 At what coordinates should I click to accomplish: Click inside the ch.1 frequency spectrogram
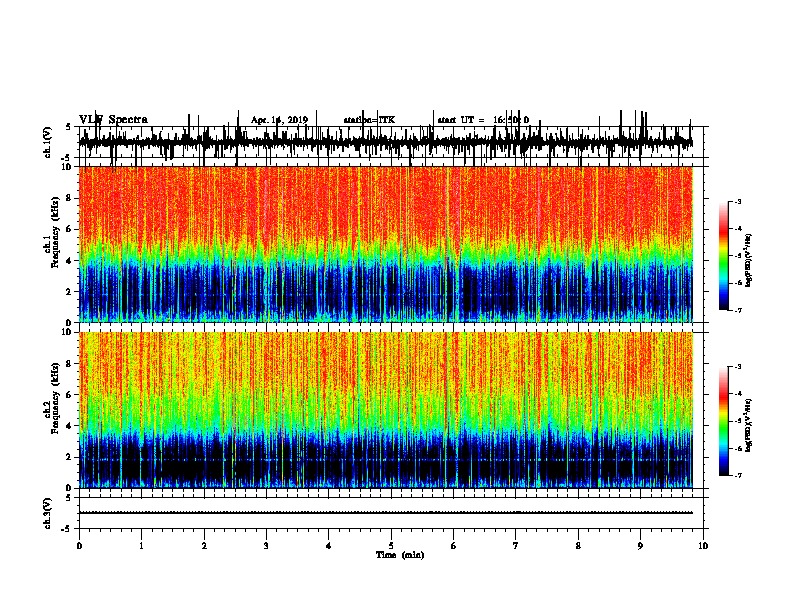click(386, 244)
